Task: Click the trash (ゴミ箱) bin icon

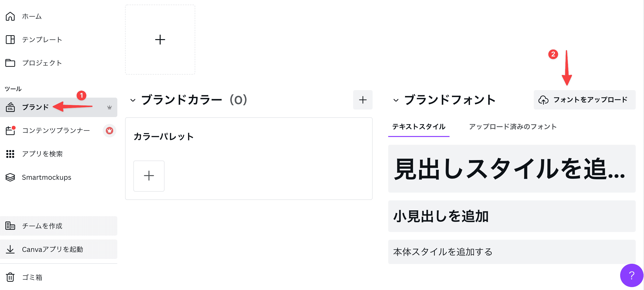Action: tap(10, 277)
